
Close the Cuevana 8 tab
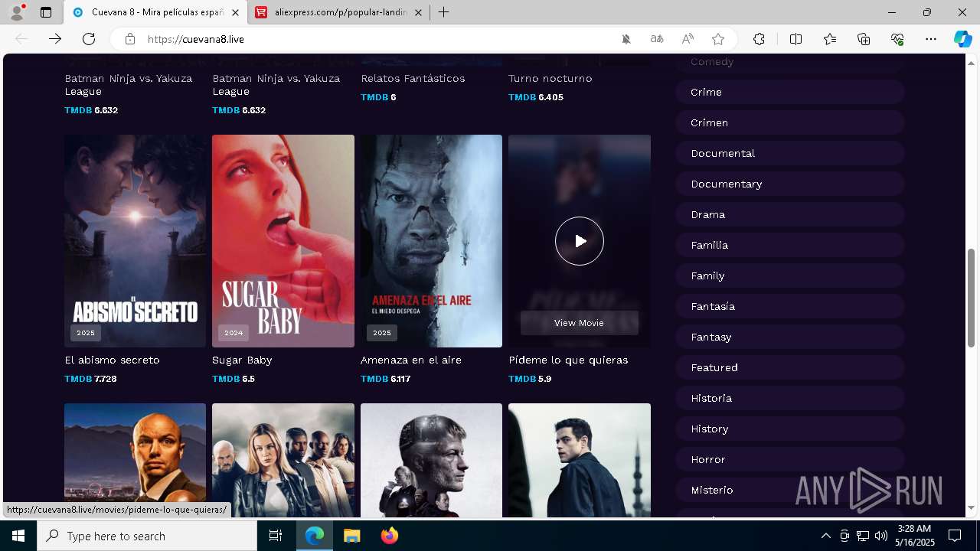tap(235, 12)
